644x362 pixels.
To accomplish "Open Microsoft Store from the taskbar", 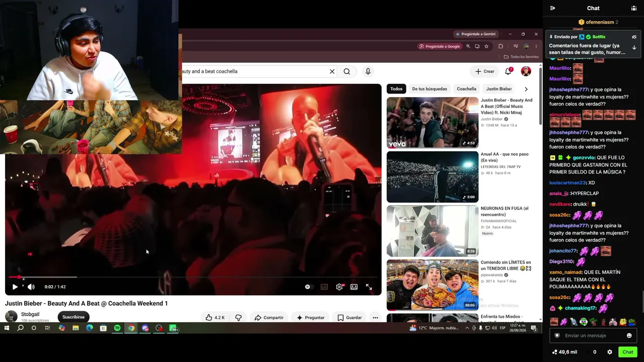I will tap(103, 328).
